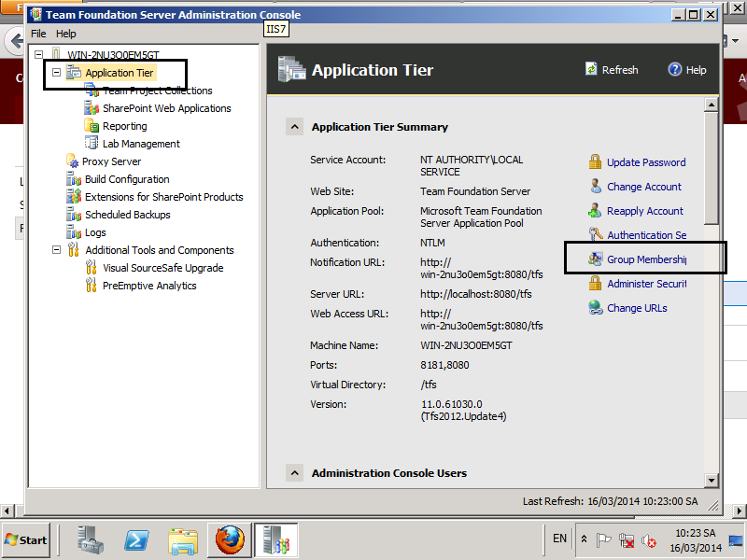This screenshot has height=560, width=747.
Task: Collapse the Application Tier Summary section
Action: pyautogui.click(x=294, y=127)
